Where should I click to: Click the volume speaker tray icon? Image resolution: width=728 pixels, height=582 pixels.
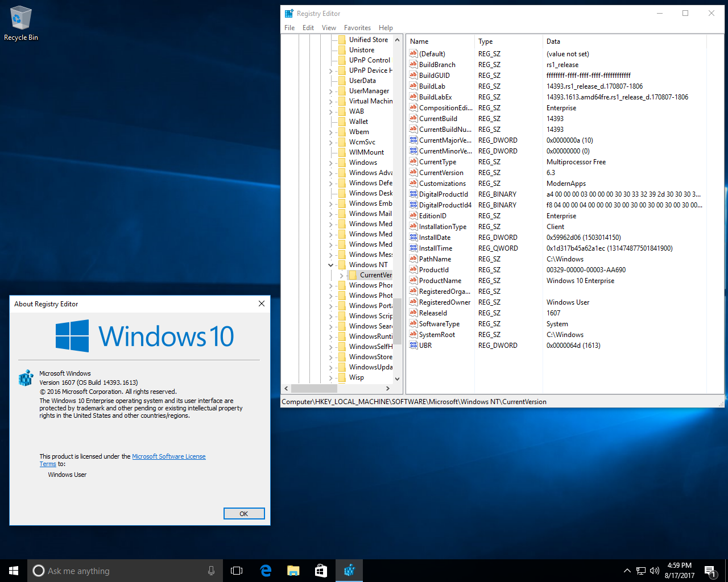pyautogui.click(x=655, y=571)
